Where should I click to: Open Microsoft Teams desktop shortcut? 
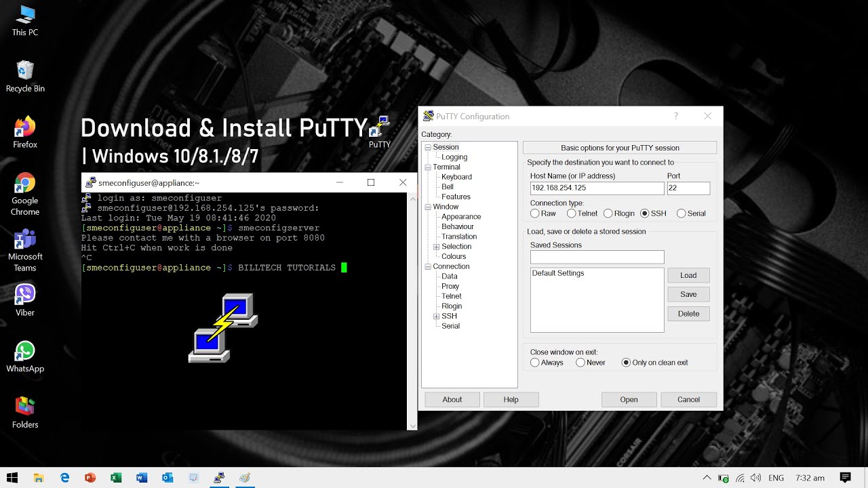[25, 250]
